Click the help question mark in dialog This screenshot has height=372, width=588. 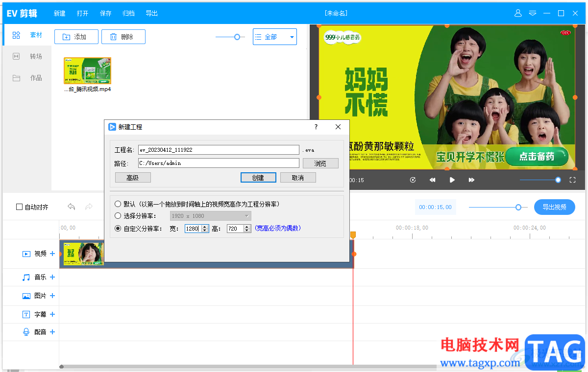pyautogui.click(x=316, y=127)
